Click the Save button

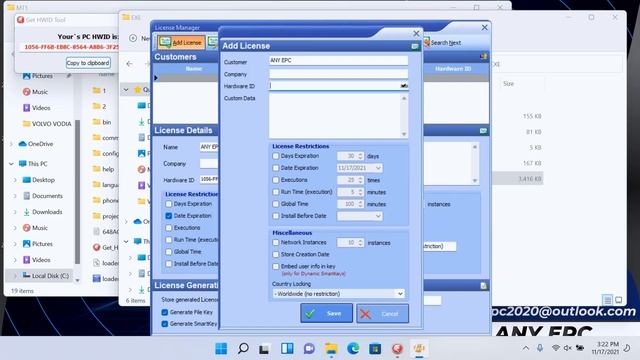coord(327,313)
